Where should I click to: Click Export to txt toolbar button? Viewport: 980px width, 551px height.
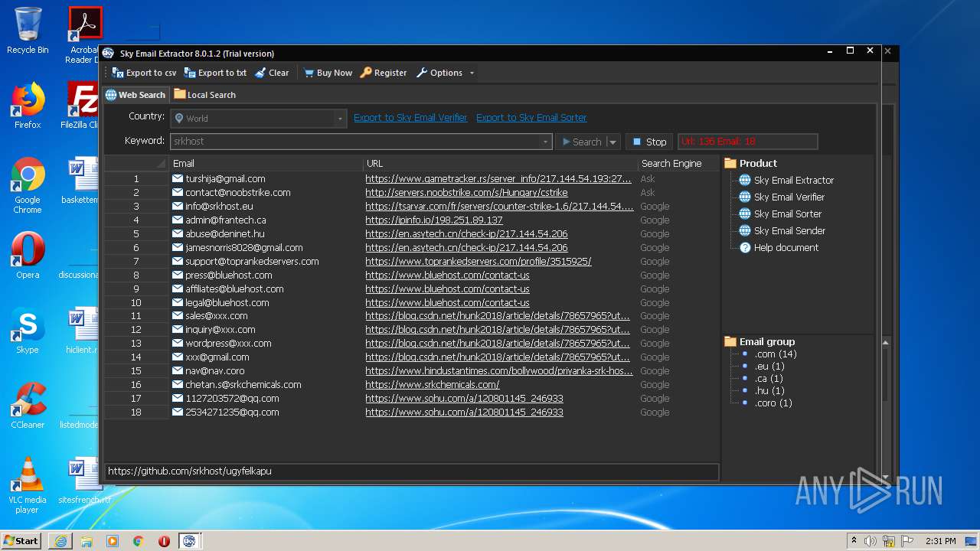pyautogui.click(x=215, y=73)
